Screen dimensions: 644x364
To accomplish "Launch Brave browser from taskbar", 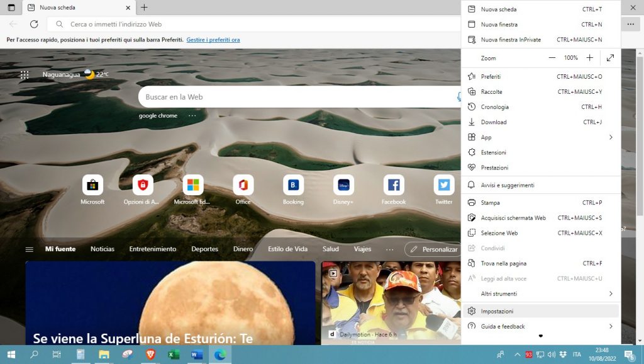I will pyautogui.click(x=150, y=355).
